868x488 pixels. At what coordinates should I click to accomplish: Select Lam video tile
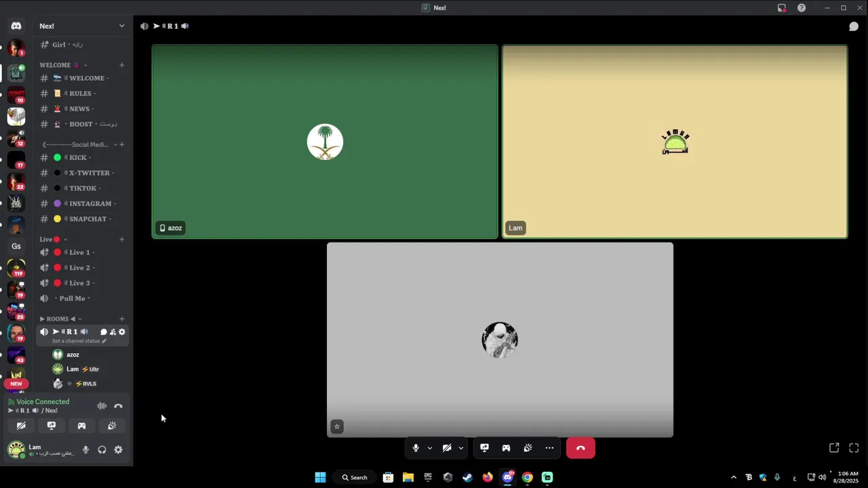(x=675, y=142)
